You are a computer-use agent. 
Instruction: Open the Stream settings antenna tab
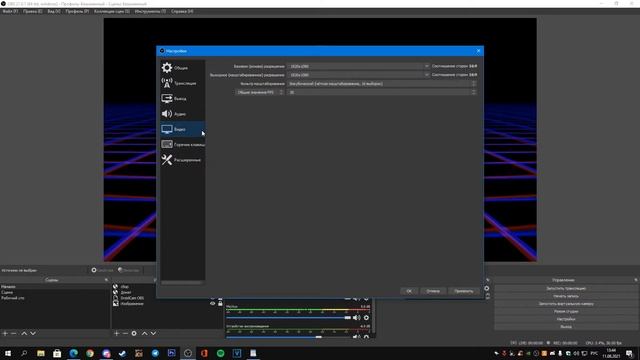click(182, 83)
